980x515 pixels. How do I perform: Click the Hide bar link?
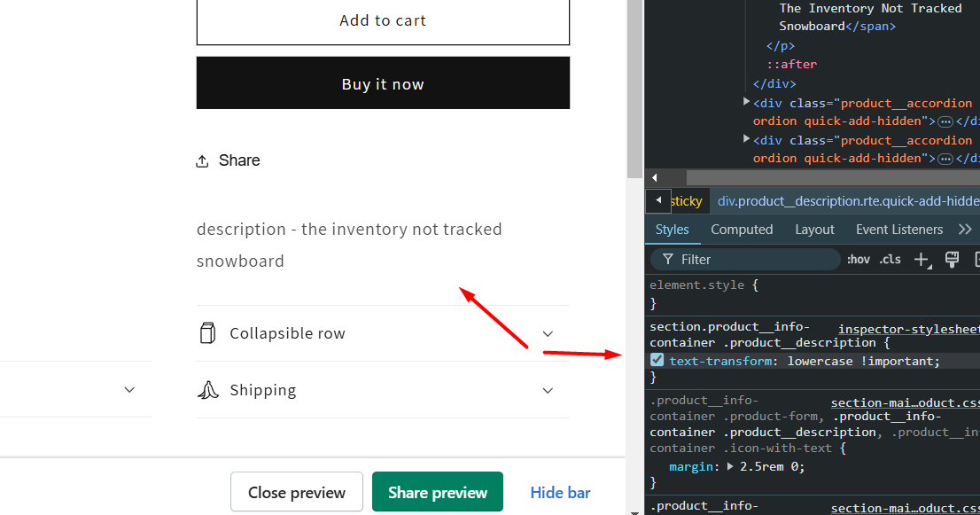[560, 493]
